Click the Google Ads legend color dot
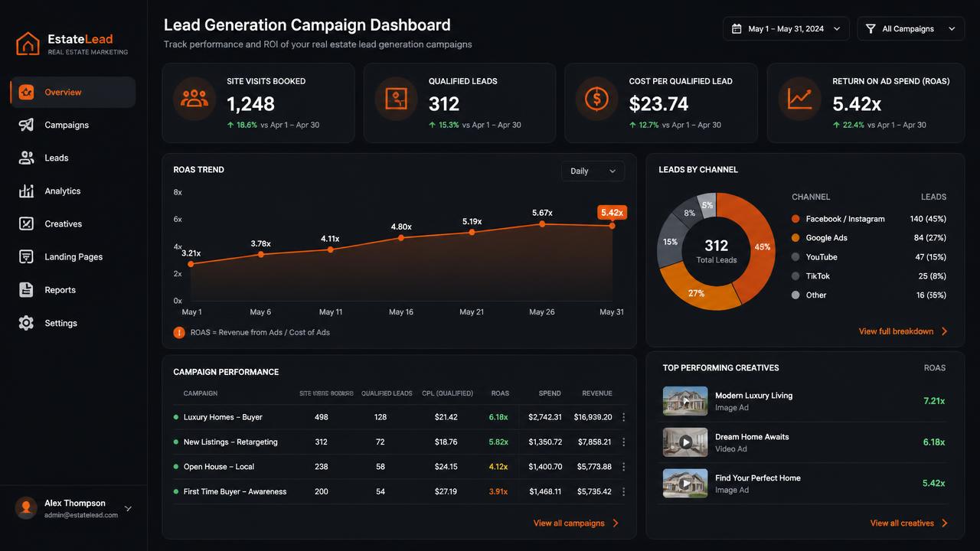The width and height of the screenshot is (980, 551). (795, 238)
